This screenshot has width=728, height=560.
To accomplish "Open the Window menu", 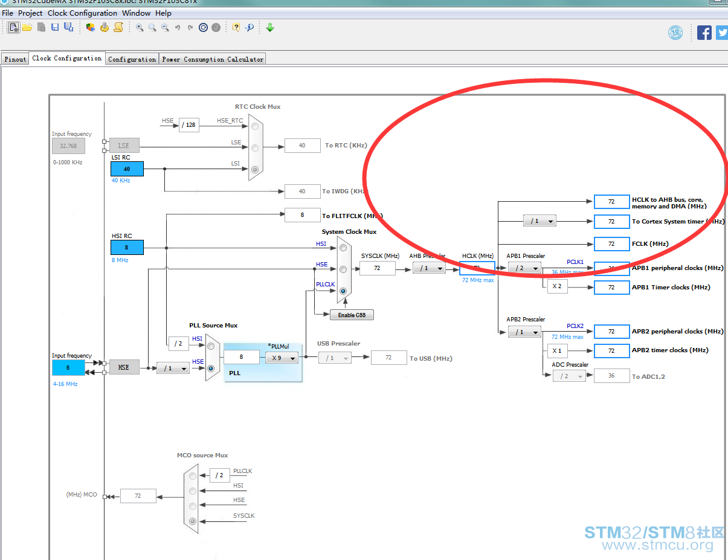I will tap(137, 13).
